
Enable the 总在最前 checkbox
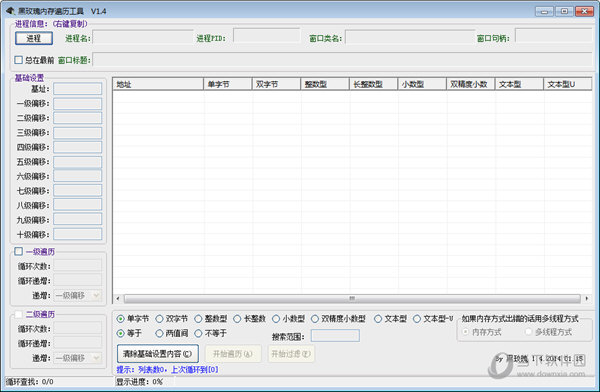tap(18, 60)
